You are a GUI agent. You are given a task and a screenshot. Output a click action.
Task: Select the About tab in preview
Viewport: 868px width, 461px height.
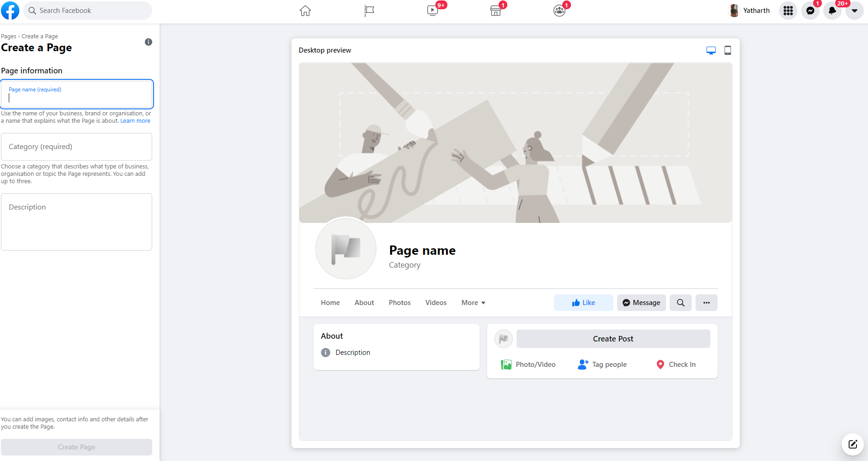364,303
